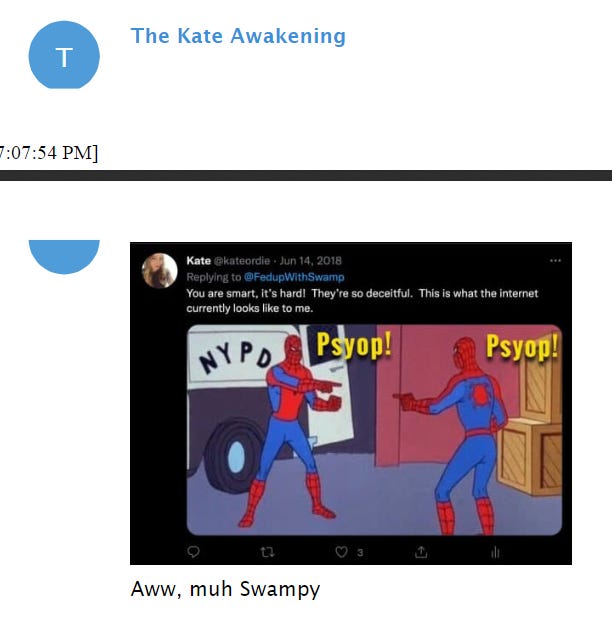The height and width of the screenshot is (626, 612).
Task: Click the reply speech bubble icon
Action: 193,552
